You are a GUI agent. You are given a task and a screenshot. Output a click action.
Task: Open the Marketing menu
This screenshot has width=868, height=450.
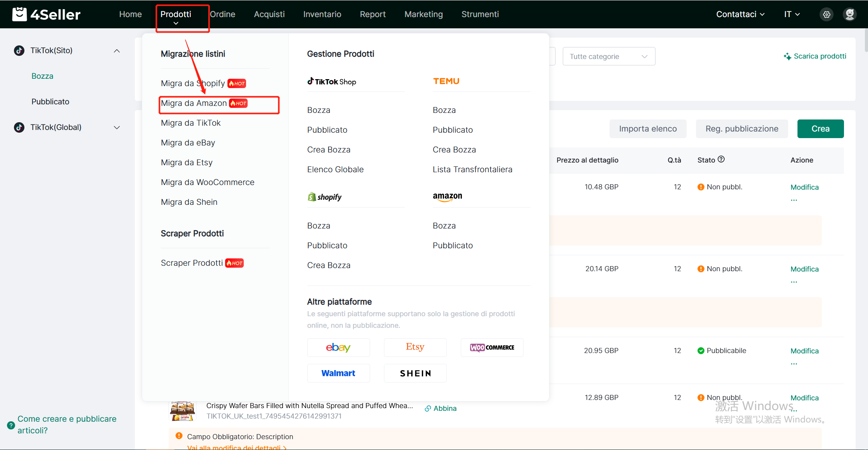[424, 14]
